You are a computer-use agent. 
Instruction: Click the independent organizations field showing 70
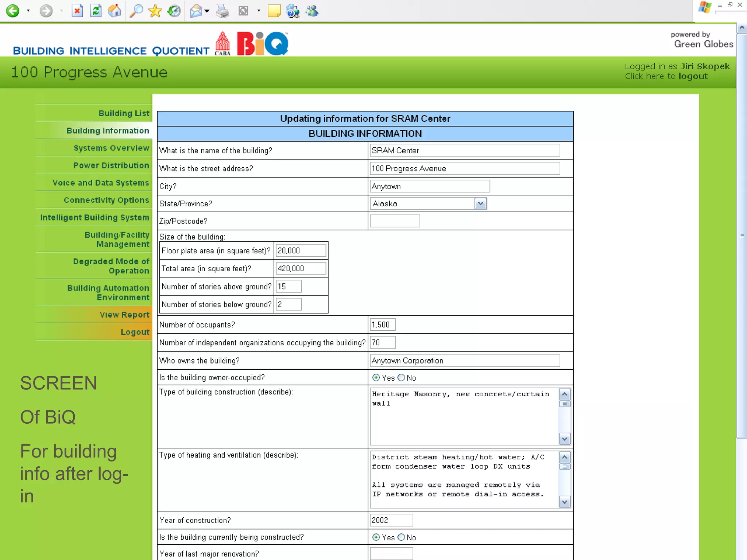383,342
